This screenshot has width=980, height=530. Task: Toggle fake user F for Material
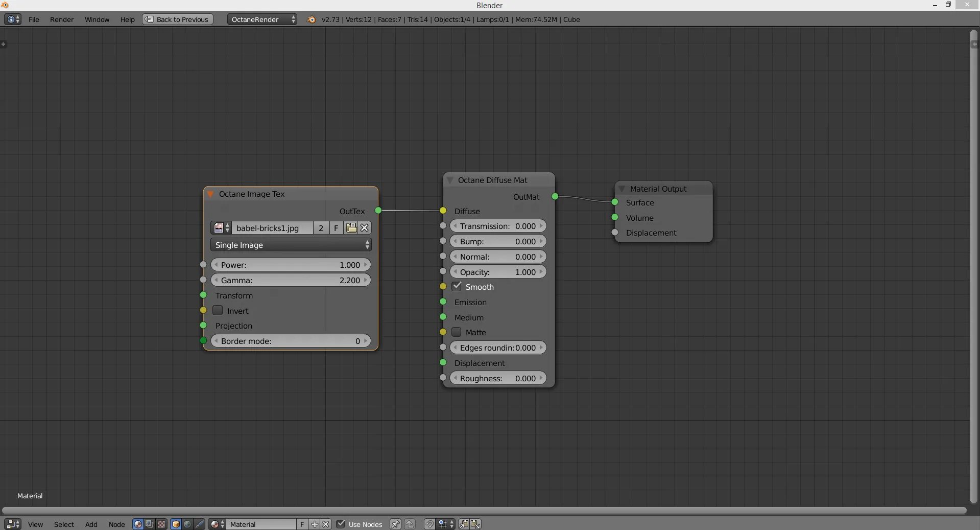[x=302, y=524]
